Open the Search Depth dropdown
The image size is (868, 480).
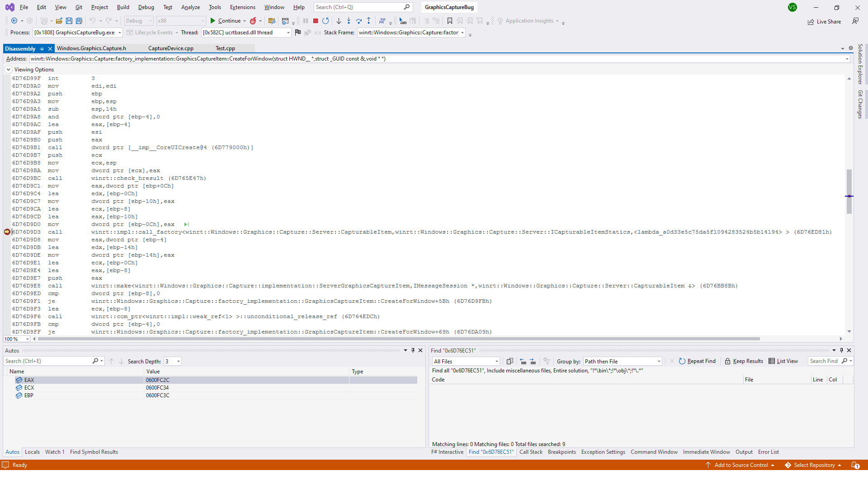179,361
